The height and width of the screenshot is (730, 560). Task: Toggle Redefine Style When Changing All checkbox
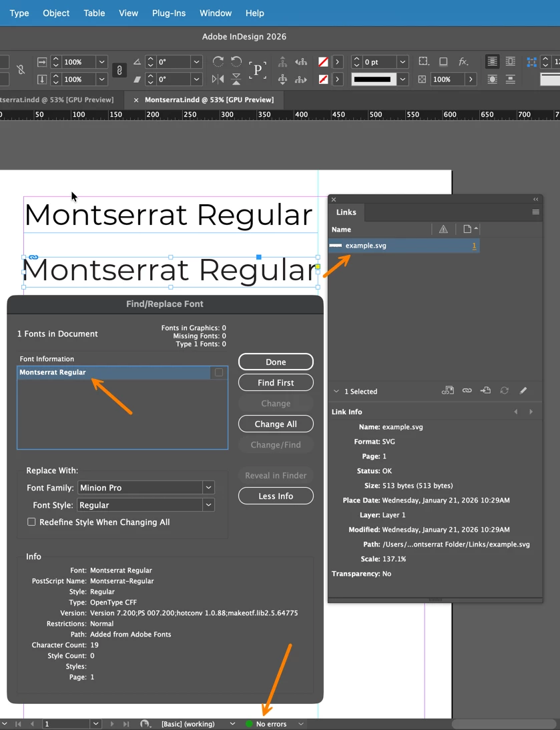tap(31, 522)
